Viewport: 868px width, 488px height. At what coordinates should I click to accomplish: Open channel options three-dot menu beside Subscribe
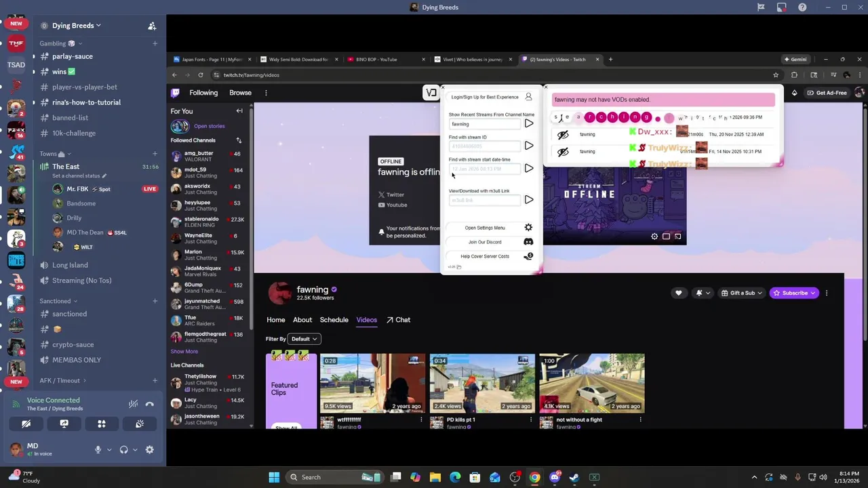point(827,293)
